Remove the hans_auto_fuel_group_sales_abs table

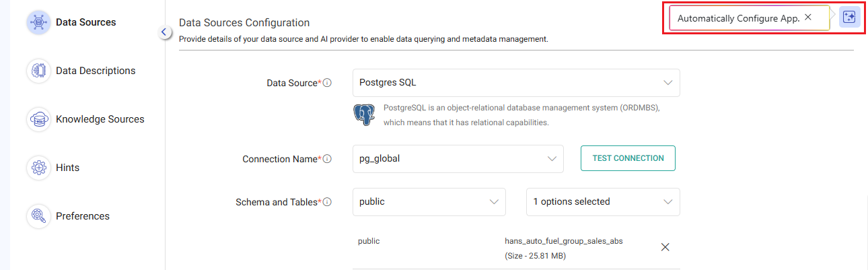pyautogui.click(x=665, y=247)
